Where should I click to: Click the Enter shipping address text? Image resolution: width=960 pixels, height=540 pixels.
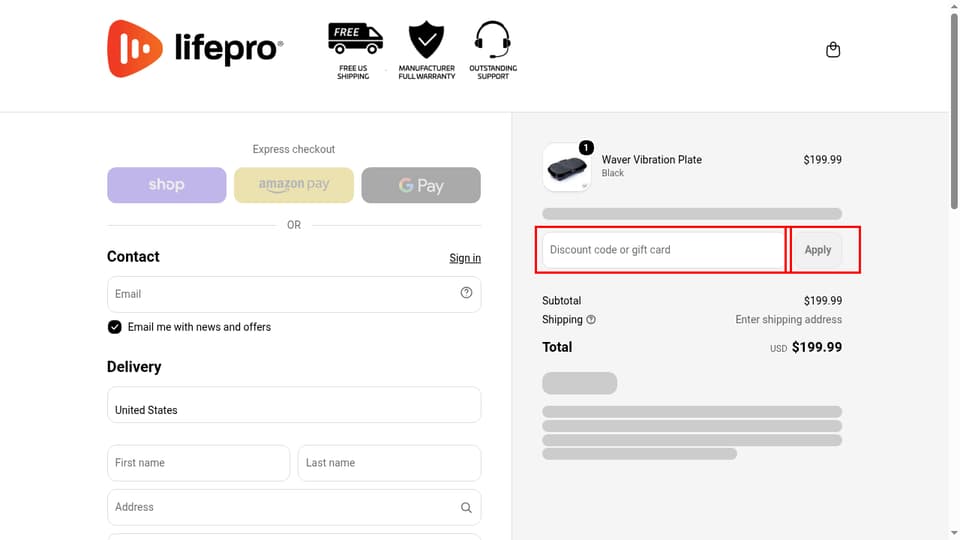pyautogui.click(x=789, y=320)
